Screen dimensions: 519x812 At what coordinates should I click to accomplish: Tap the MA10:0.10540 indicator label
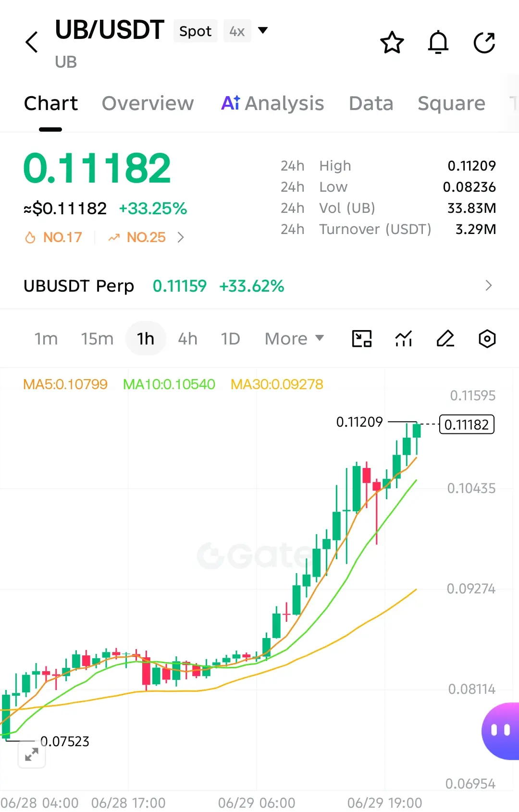pyautogui.click(x=169, y=384)
